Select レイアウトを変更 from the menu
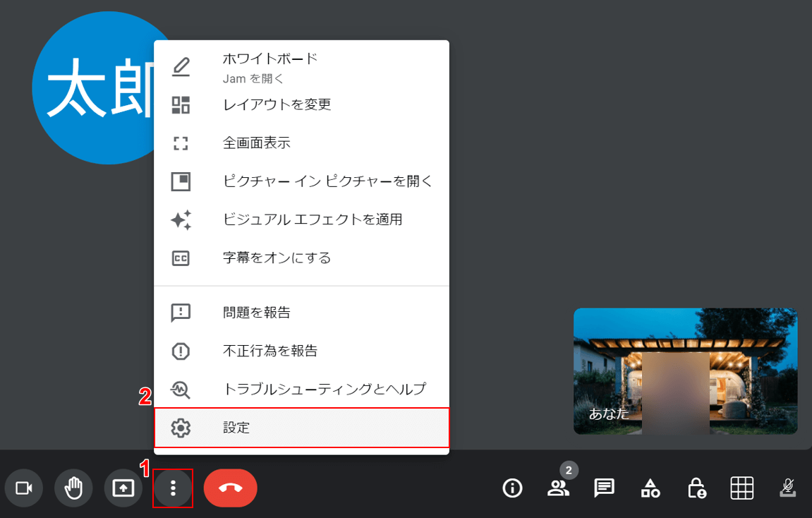The width and height of the screenshot is (812, 518). point(301,104)
